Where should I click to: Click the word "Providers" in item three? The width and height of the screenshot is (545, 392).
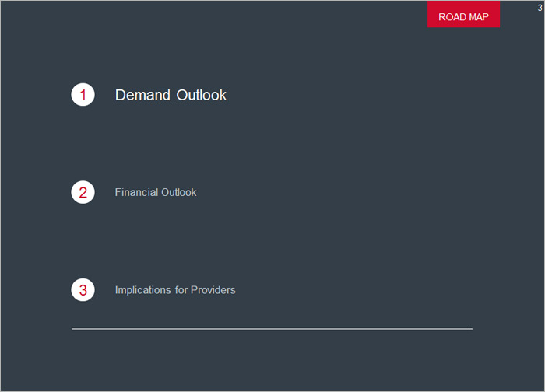pyautogui.click(x=213, y=290)
